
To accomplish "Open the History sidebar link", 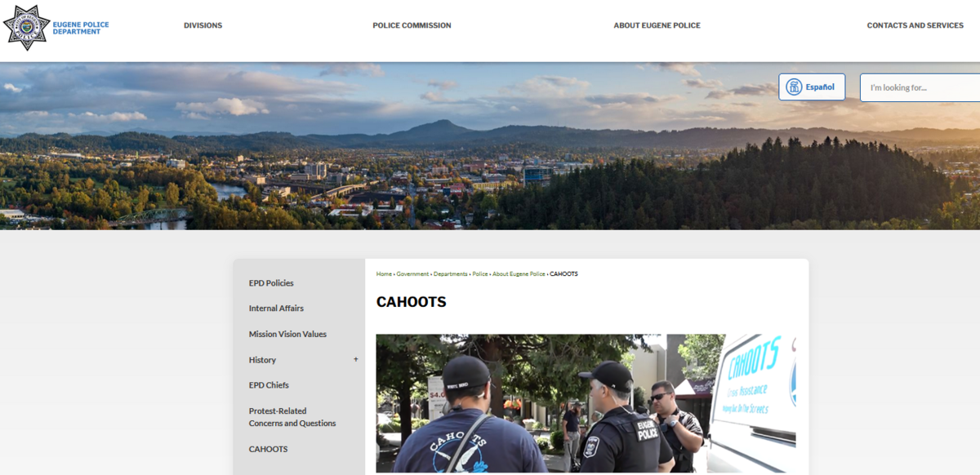I will coord(262,360).
